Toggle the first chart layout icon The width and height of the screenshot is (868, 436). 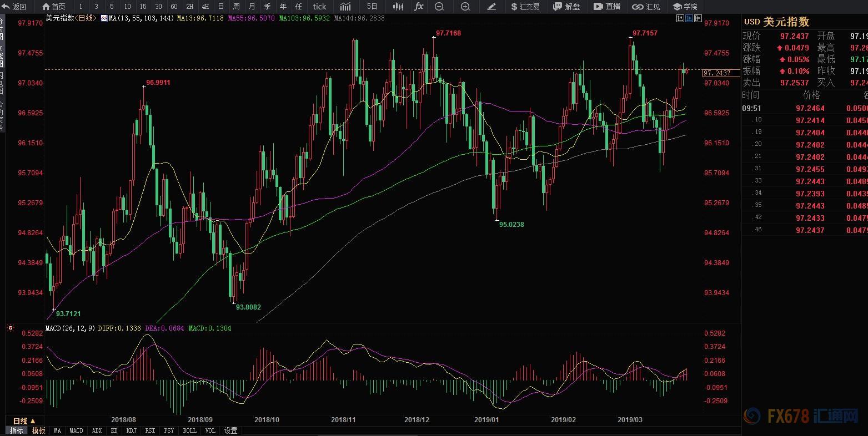pos(680,18)
